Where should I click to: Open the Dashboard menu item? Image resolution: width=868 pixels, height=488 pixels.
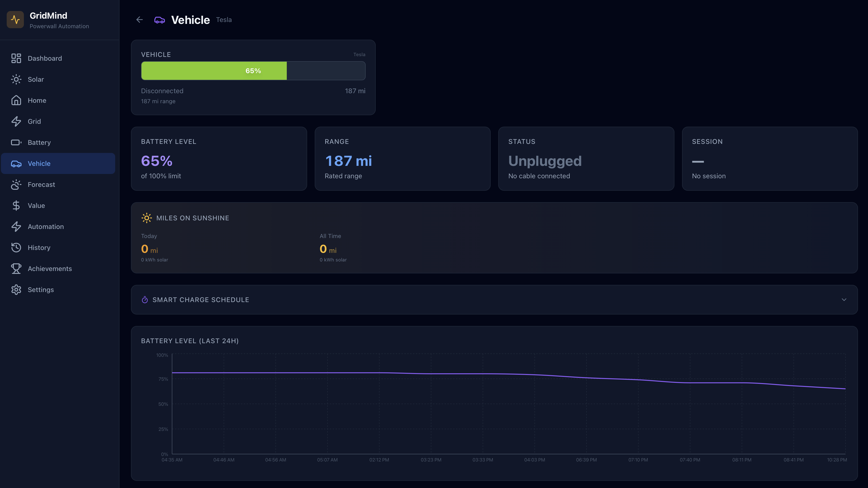(45, 58)
